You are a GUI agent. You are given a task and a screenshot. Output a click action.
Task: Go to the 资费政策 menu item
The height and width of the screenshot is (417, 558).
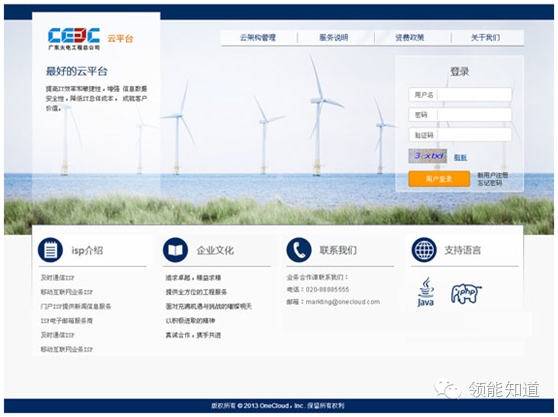pos(410,38)
